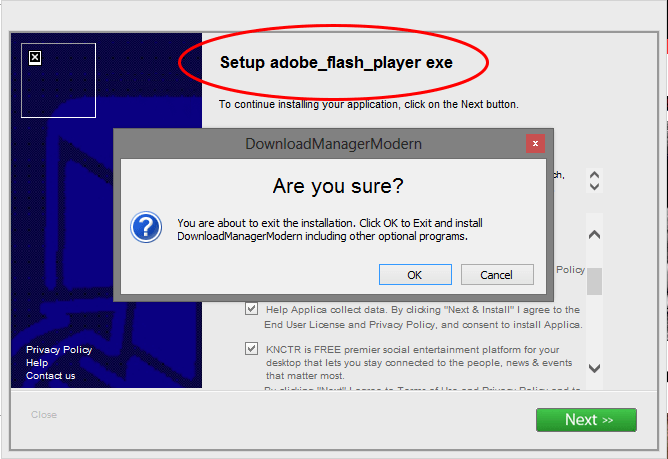Open the Help link in sidebar

pos(37,363)
